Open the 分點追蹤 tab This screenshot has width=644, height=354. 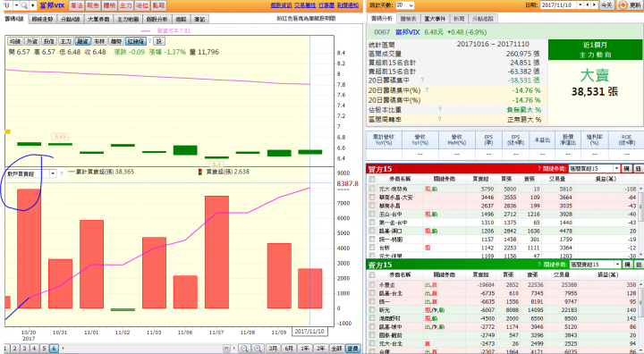coord(483,19)
